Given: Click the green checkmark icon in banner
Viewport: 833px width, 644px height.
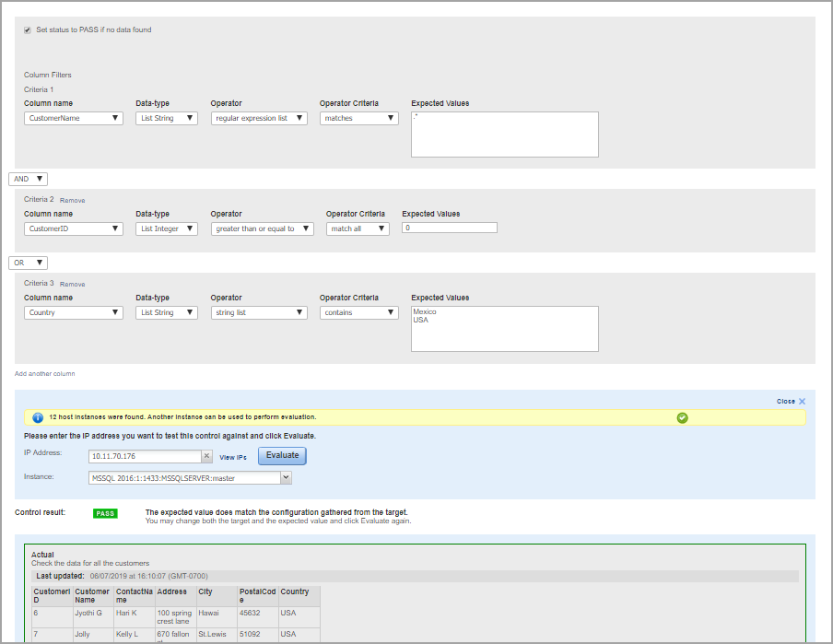Looking at the screenshot, I should point(682,417).
